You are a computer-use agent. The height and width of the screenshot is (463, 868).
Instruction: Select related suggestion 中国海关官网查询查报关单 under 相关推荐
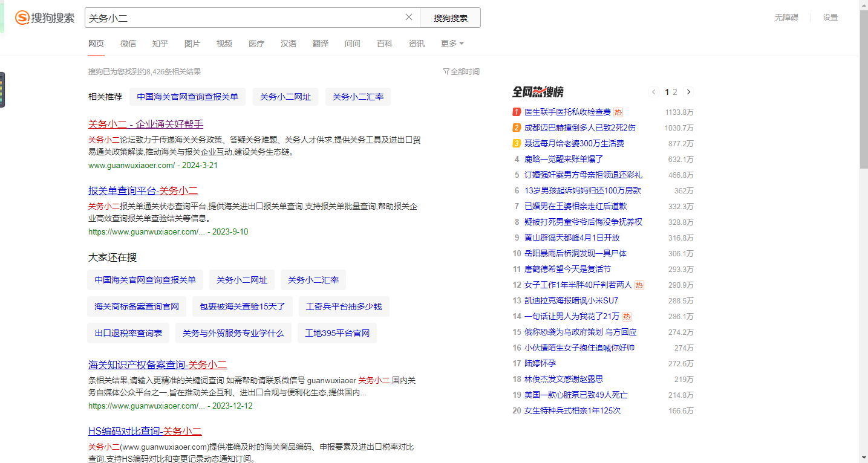click(x=188, y=97)
